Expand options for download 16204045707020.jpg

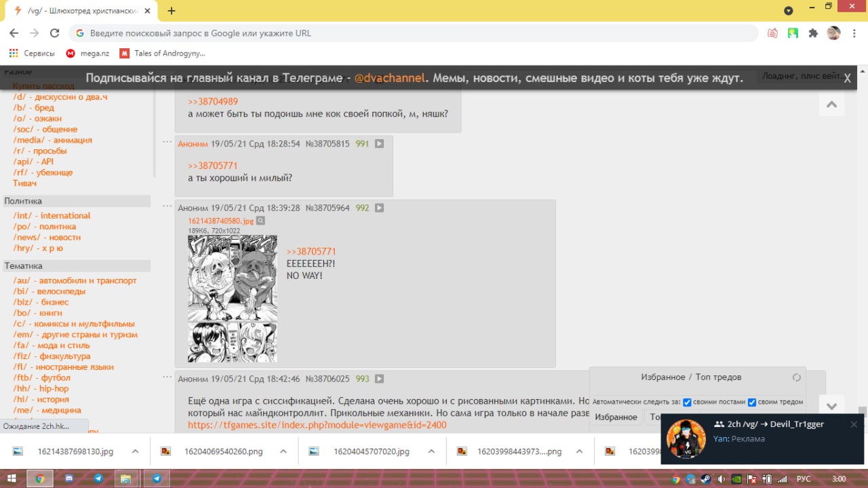(x=430, y=451)
